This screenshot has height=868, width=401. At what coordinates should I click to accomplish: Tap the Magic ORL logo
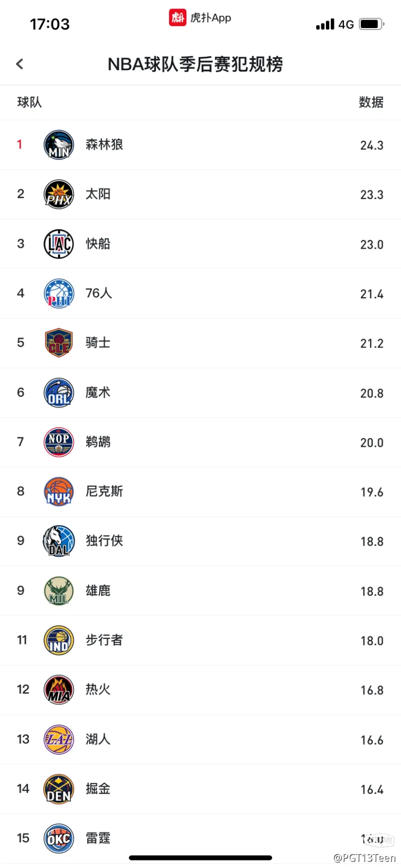pyautogui.click(x=59, y=393)
